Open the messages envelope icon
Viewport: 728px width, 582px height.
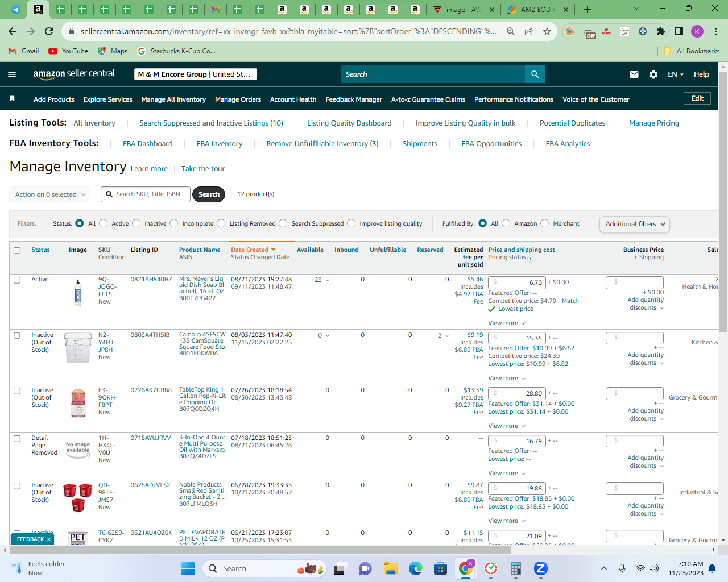coord(634,74)
